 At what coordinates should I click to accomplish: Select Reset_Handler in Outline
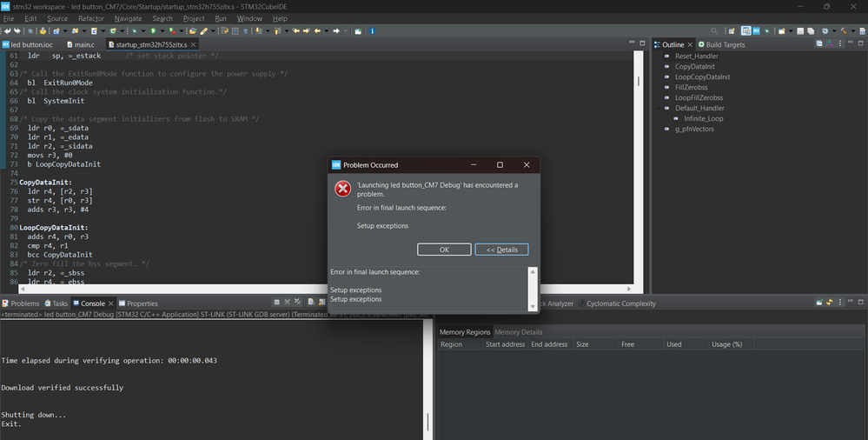(x=696, y=56)
